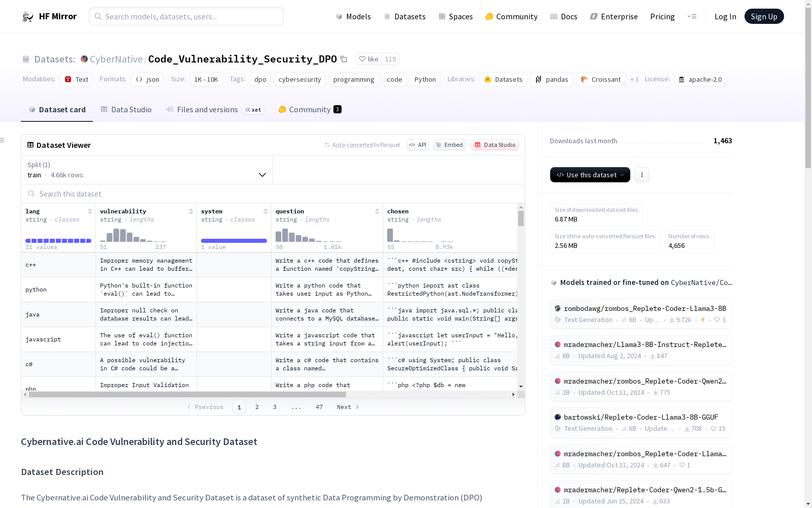
Task: Click the question lengths histogram
Action: (x=309, y=235)
